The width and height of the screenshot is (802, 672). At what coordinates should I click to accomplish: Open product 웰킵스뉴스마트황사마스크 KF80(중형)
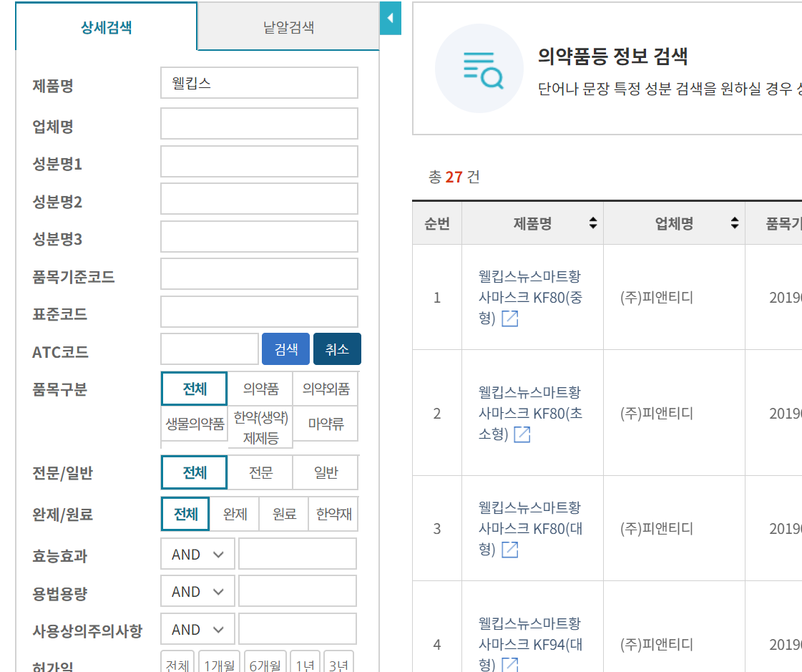coord(530,298)
